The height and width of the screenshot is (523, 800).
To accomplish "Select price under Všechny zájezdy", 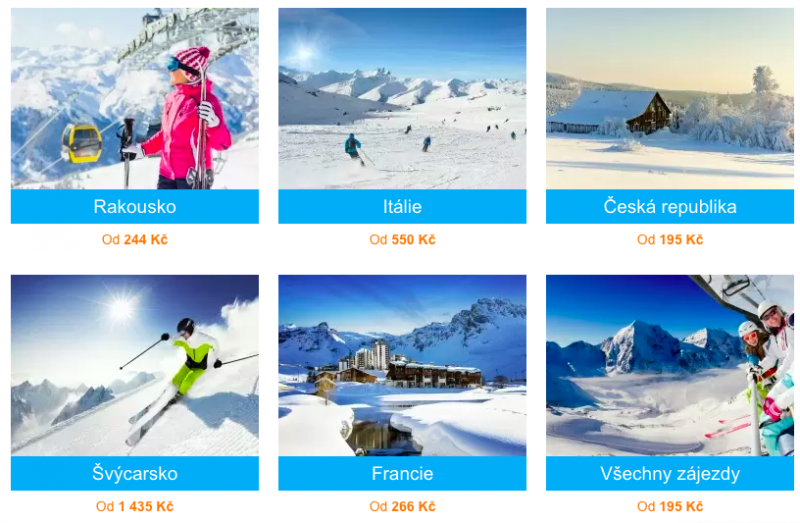I will tap(670, 506).
